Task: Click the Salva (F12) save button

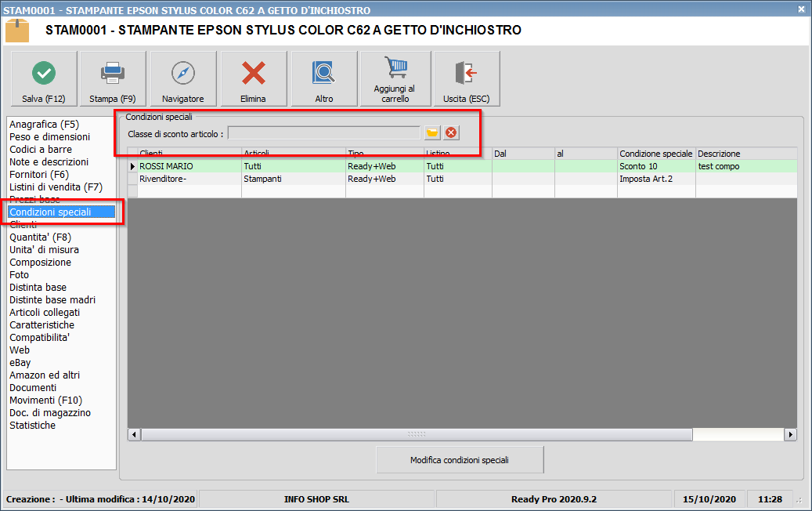Action: pyautogui.click(x=44, y=79)
